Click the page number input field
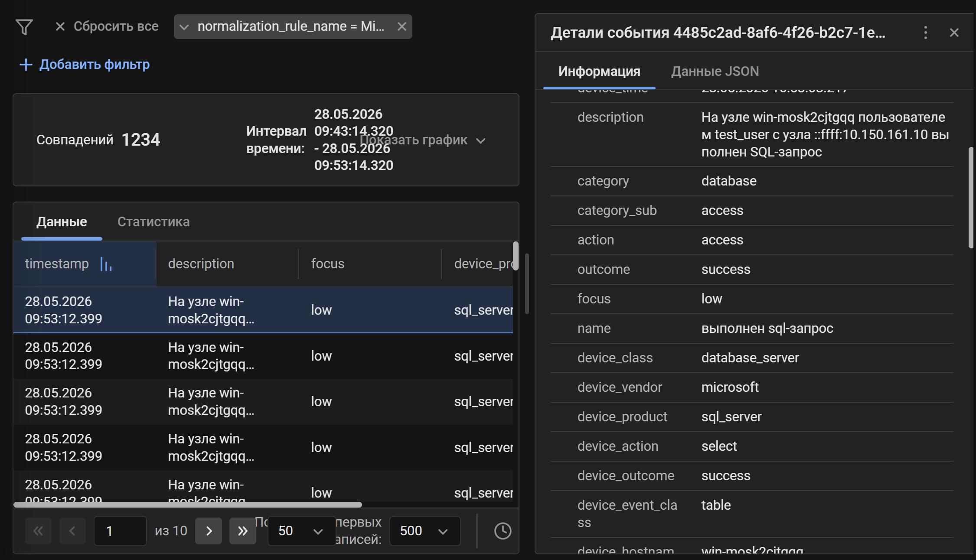Viewport: 976px width, 560px height. pos(120,531)
